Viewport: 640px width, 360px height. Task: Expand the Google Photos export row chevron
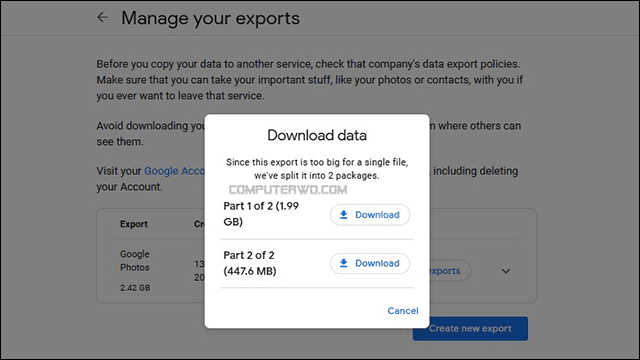click(506, 271)
